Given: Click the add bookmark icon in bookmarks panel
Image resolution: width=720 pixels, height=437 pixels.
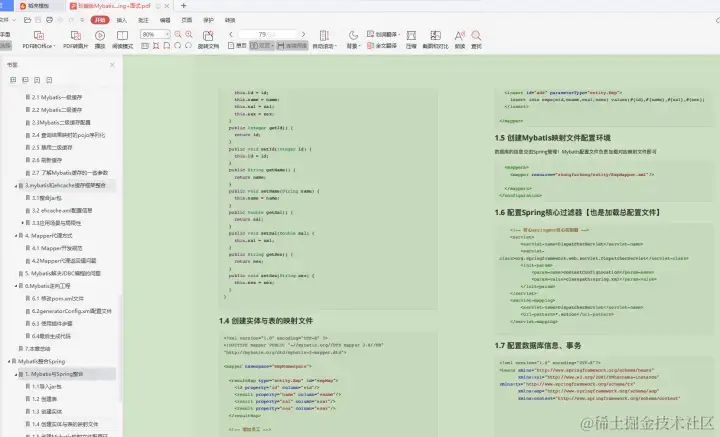Looking at the screenshot, I should 37,80.
